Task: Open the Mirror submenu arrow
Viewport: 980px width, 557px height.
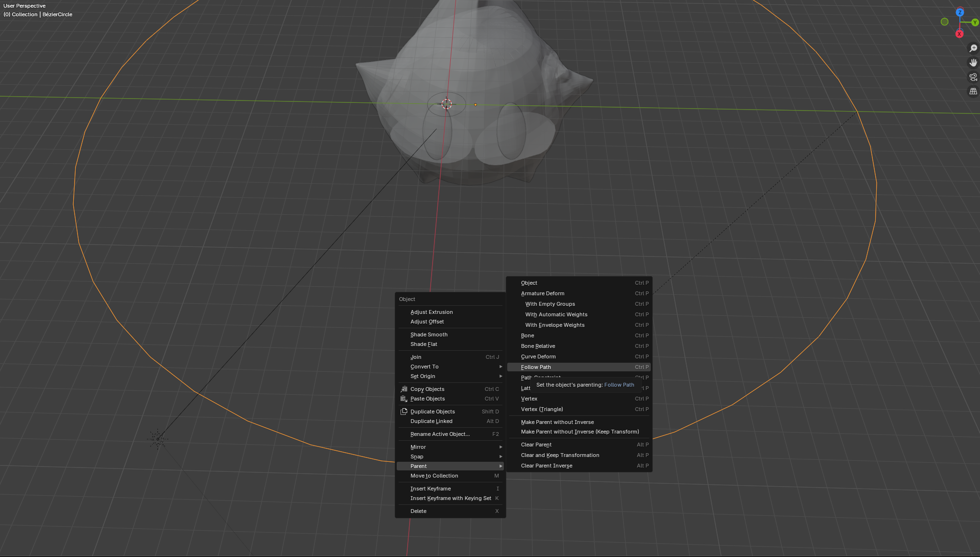Action: [501, 447]
